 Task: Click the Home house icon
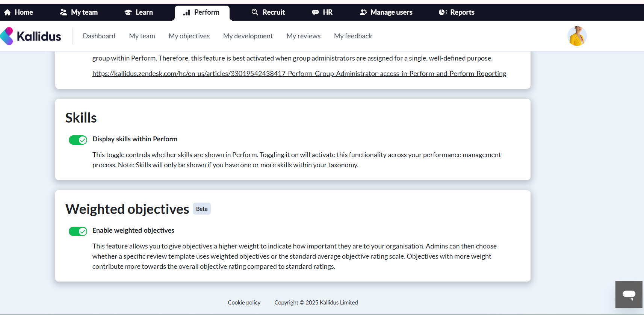click(x=7, y=12)
